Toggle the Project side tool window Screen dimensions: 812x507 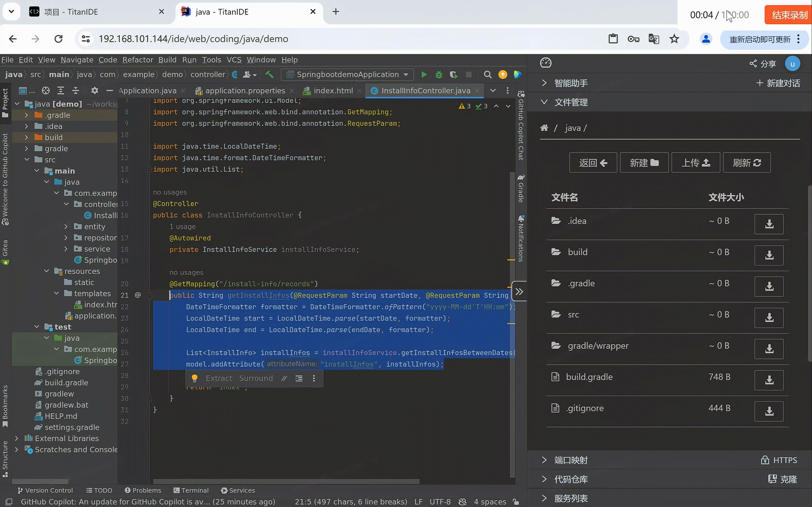point(5,103)
